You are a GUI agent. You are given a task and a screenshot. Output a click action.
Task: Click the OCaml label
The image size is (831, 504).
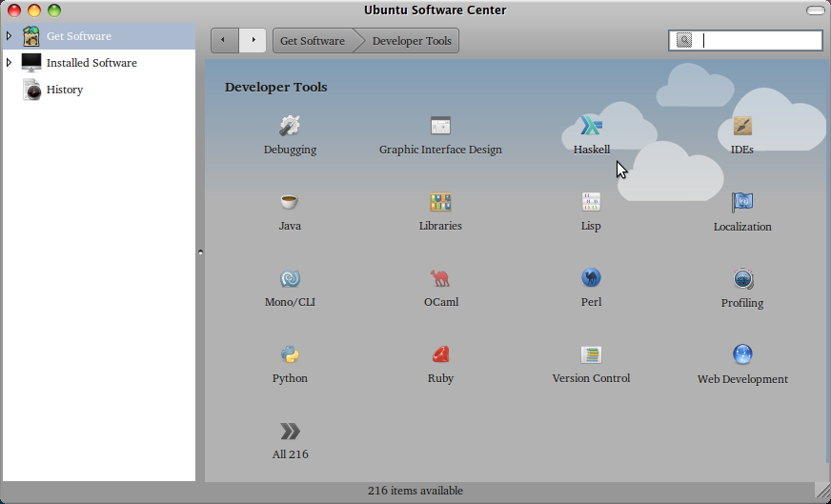click(x=441, y=302)
